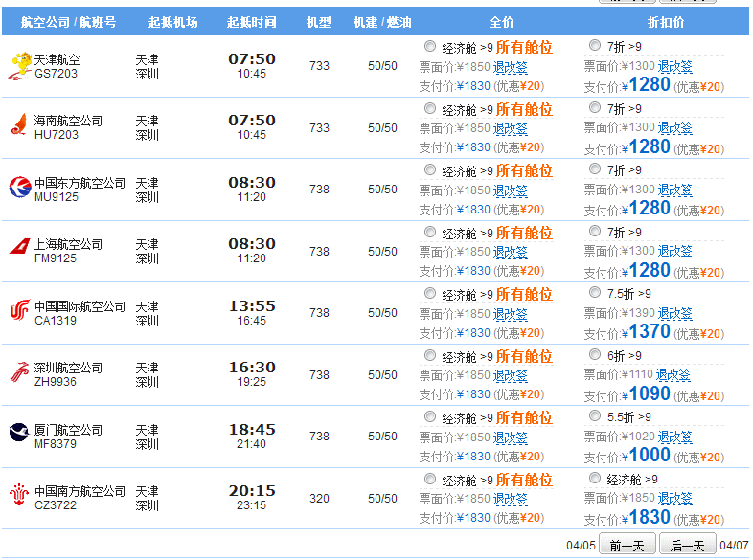Click the ¥1370 pay price for CA1319
This screenshot has width=753, height=560.
(646, 331)
